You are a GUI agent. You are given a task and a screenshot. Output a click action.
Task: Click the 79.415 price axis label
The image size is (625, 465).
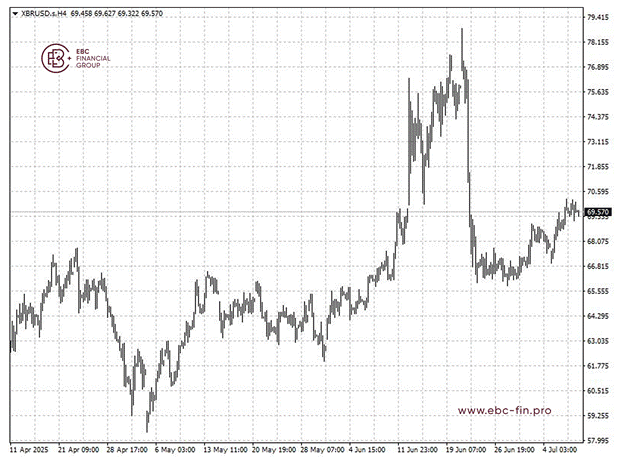[x=597, y=17]
